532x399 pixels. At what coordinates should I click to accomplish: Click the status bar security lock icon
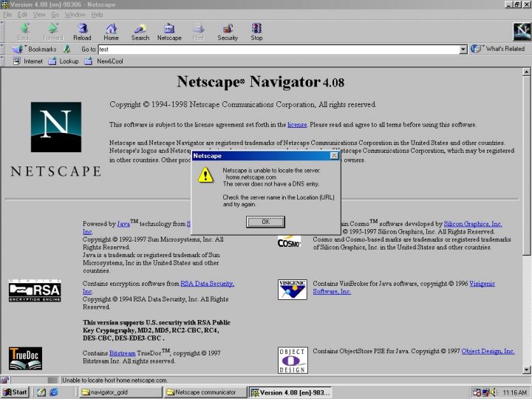(x=4, y=380)
